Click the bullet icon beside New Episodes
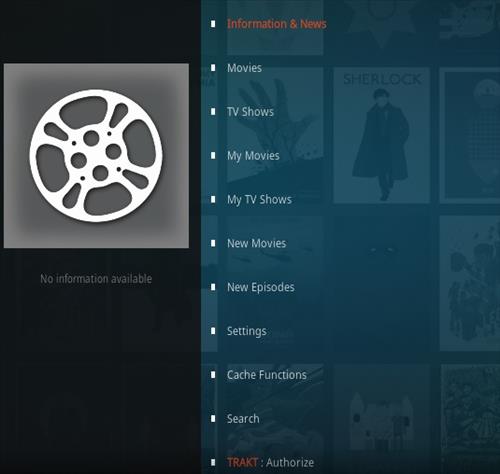The width and height of the screenshot is (500, 474). pyautogui.click(x=213, y=287)
